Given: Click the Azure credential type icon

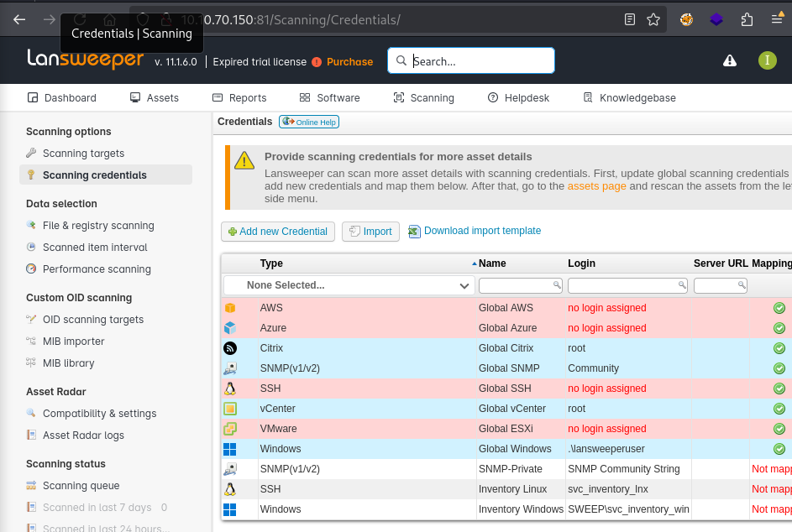Looking at the screenshot, I should [230, 328].
